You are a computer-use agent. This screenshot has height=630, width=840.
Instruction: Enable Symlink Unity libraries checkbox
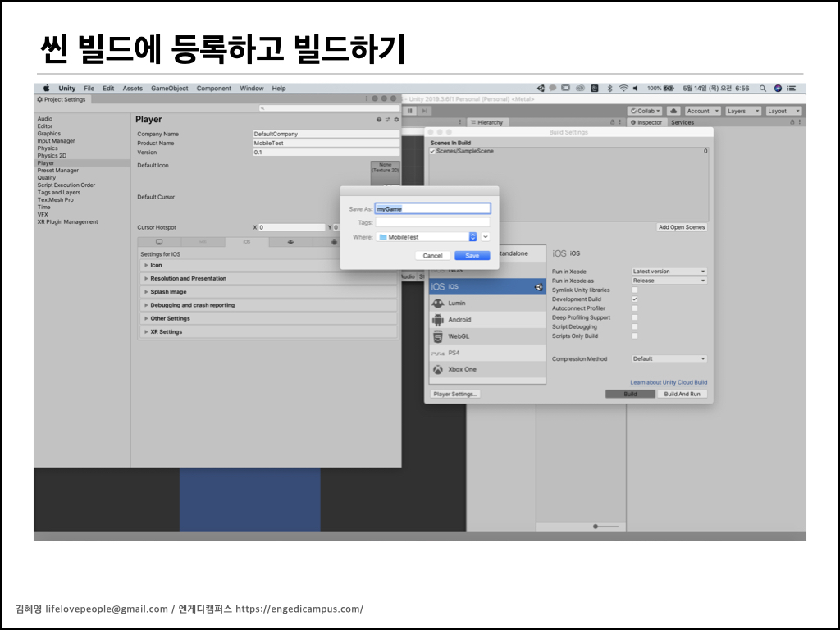tap(635, 290)
